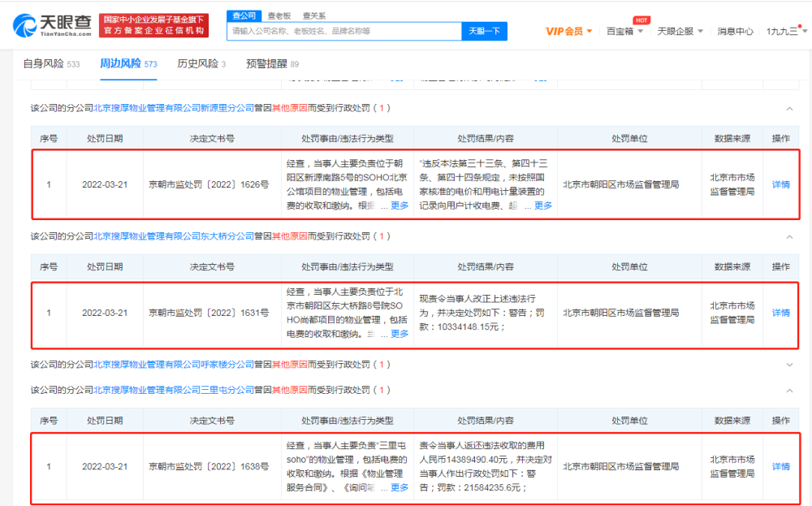
Task: Open 北京搜厚物业管理有限公司呼家楼分公司 company link
Action: point(174,365)
